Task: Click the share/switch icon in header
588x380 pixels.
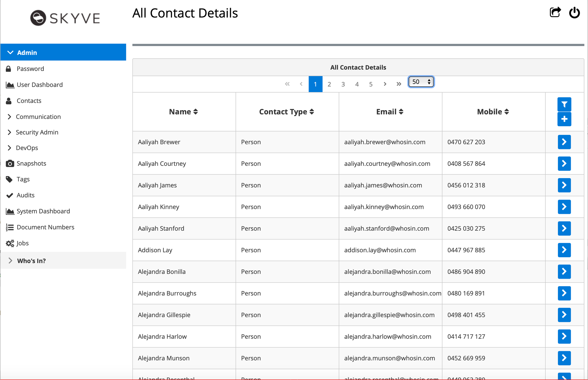Action: 555,12
